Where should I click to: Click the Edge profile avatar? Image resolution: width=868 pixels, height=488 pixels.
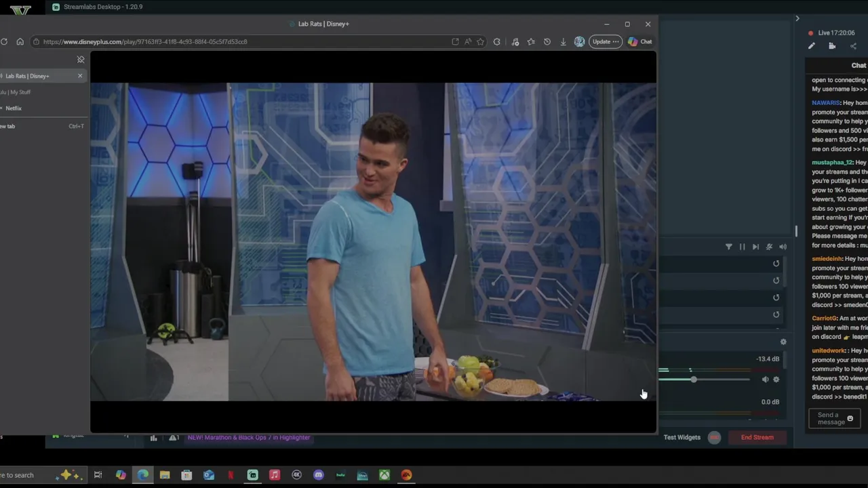579,41
